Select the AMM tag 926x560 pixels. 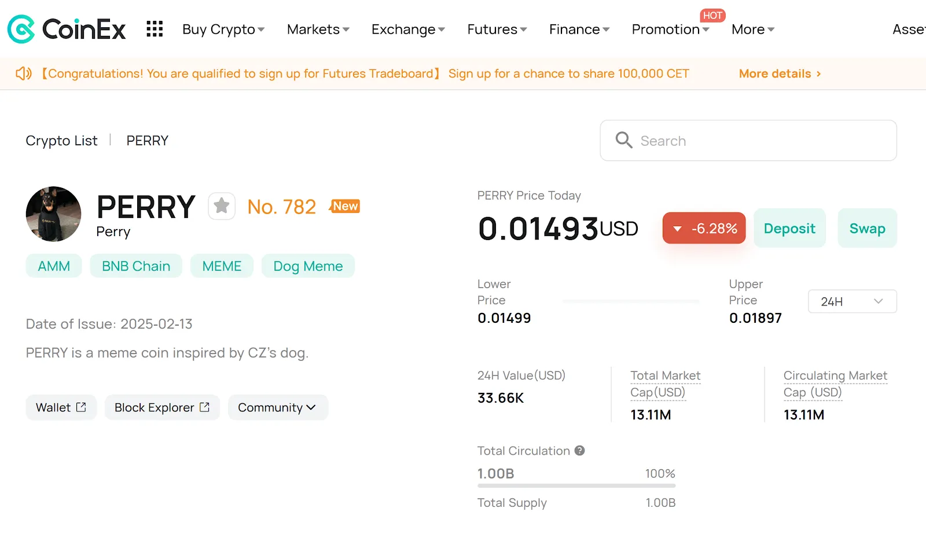click(x=54, y=266)
